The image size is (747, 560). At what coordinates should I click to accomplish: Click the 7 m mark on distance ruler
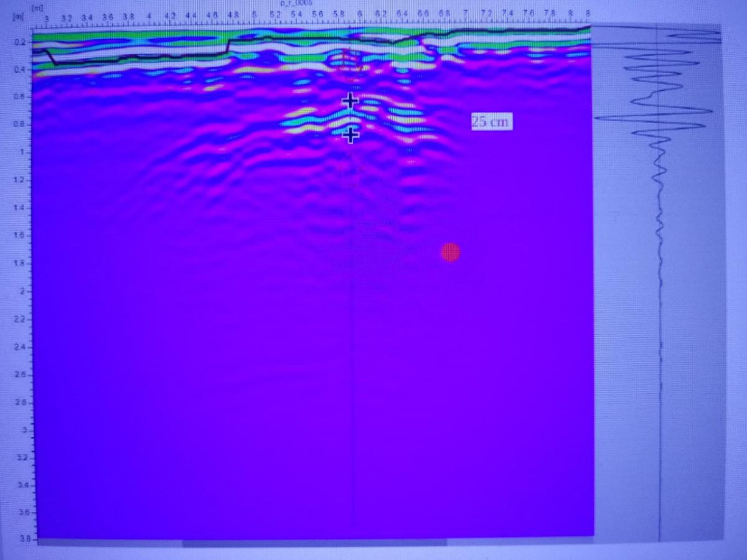tap(465, 14)
